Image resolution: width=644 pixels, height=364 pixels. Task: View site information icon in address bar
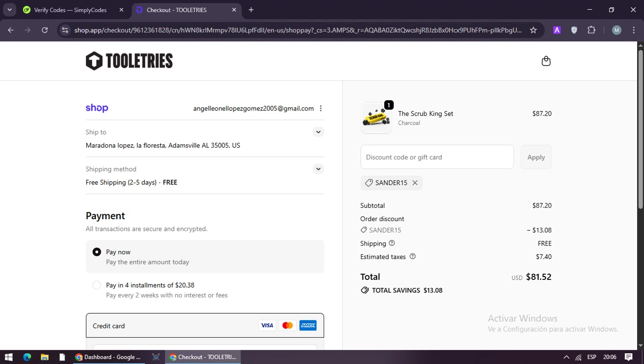[x=65, y=30]
